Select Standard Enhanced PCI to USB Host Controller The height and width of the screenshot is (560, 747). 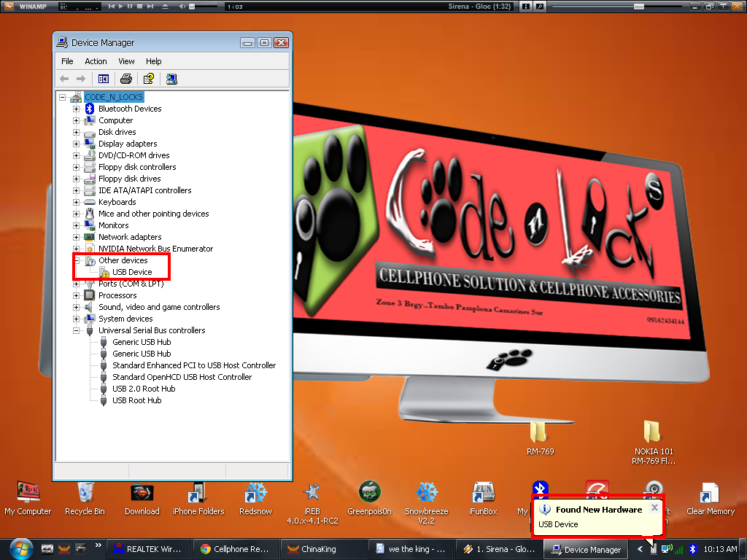[194, 365]
